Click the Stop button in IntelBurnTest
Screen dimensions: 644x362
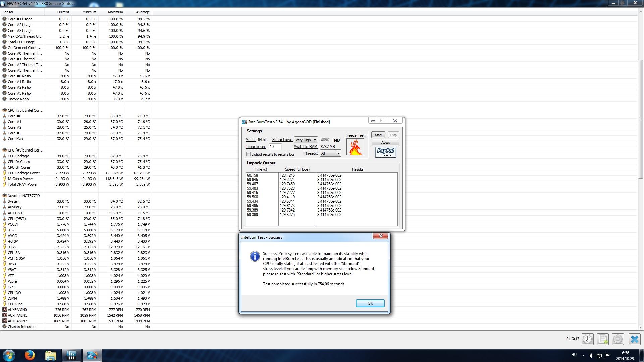point(393,135)
